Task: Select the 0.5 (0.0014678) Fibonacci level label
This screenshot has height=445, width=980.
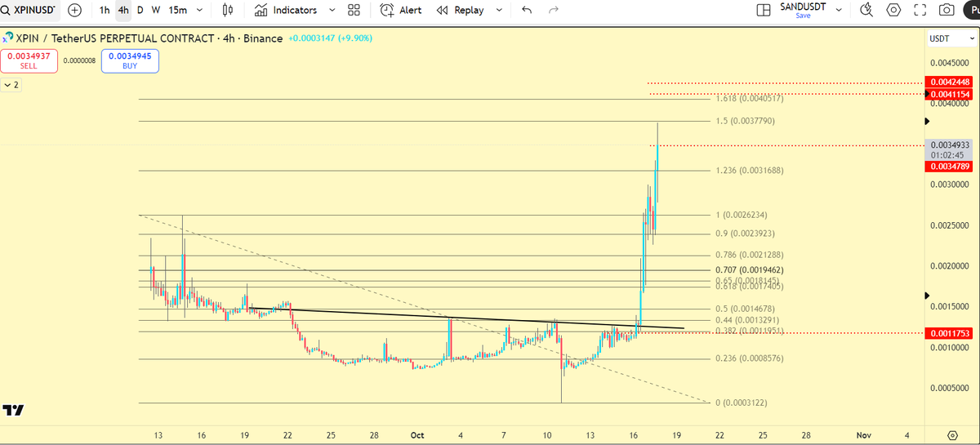Action: click(745, 309)
